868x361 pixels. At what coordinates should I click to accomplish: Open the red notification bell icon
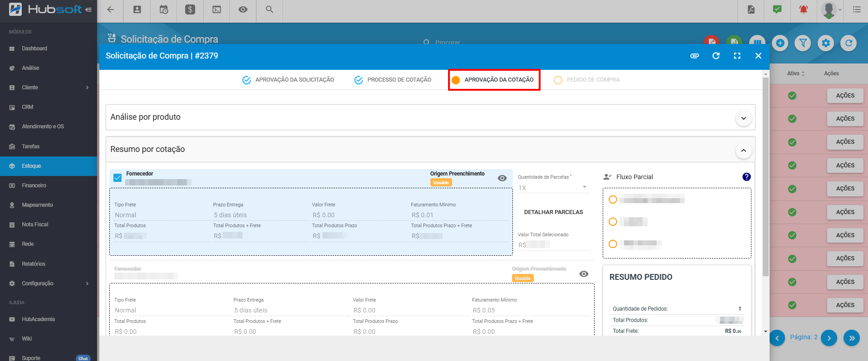point(803,10)
